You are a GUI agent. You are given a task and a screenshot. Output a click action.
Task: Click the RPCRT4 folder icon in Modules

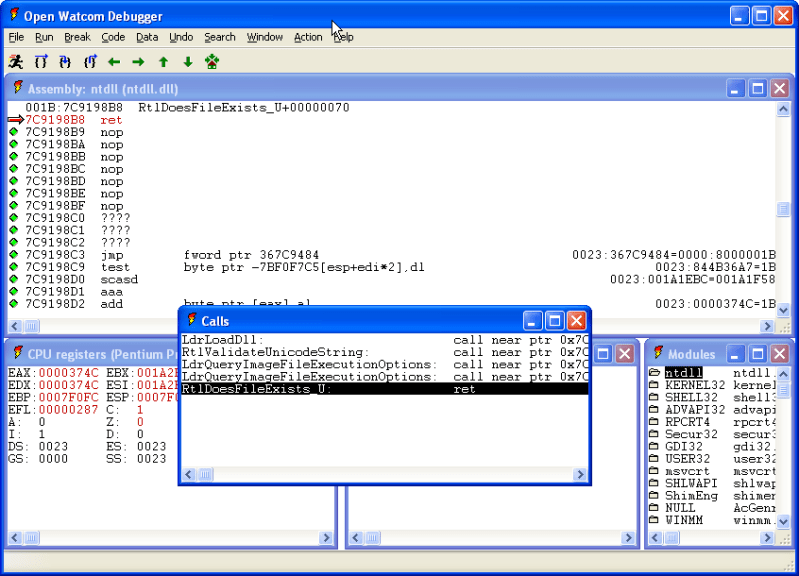[x=654, y=422]
